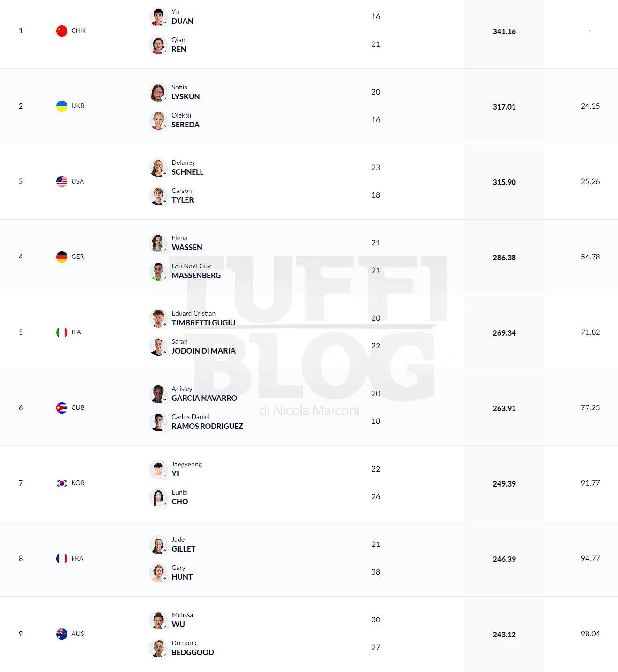Open Domonic BEDGGOOD's profile link

[x=193, y=648]
